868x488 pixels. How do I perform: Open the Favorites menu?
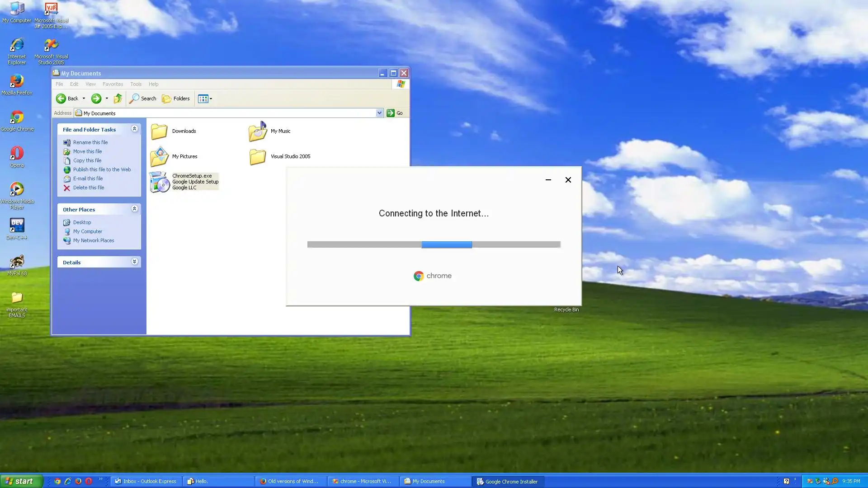113,84
